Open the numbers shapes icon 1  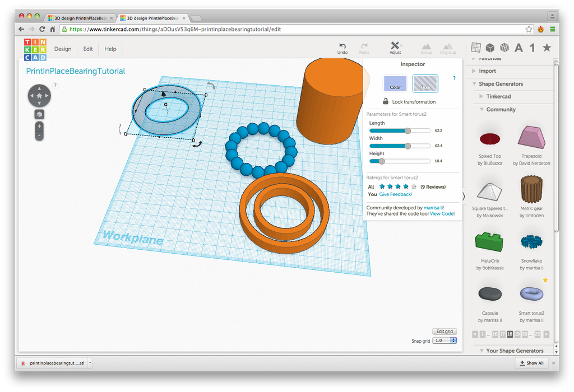pos(533,48)
